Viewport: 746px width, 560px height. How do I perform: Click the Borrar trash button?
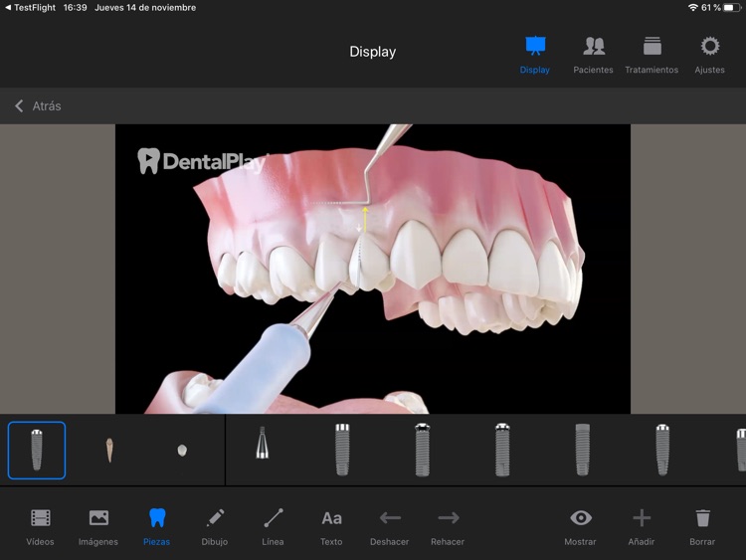tap(702, 527)
